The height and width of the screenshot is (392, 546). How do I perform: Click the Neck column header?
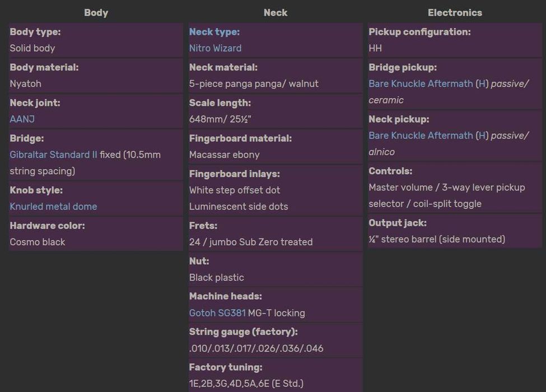click(276, 12)
